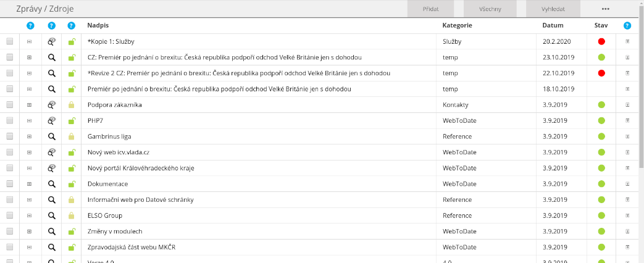Screen dimensions: 644x263
Task: Expand the row details for Podpora zákazníka
Action: coord(29,105)
